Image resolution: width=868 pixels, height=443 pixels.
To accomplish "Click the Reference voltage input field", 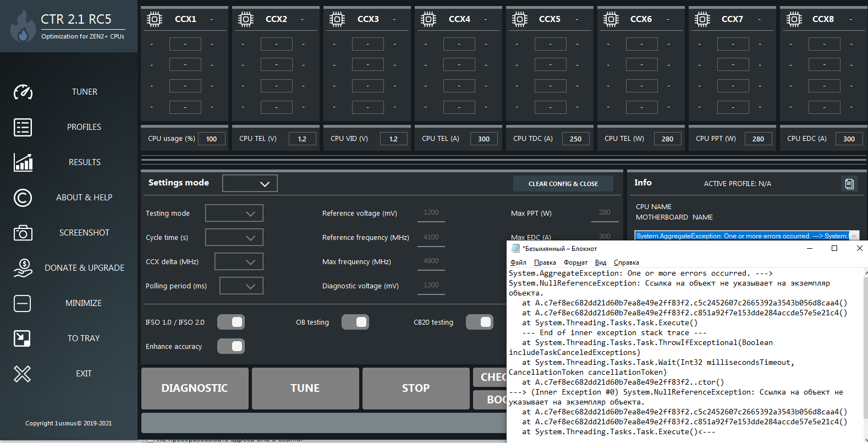I will point(431,213).
